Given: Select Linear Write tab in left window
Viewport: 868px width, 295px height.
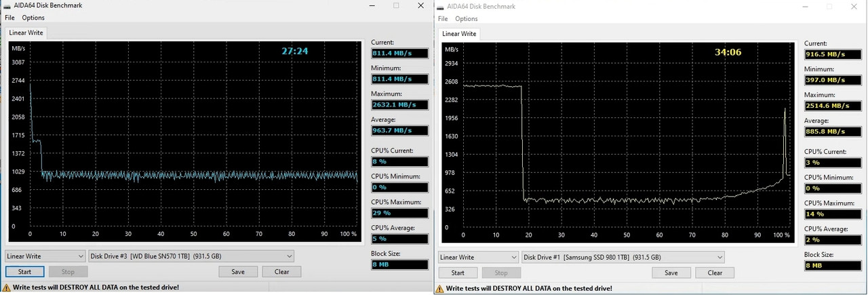Looking at the screenshot, I should (x=26, y=33).
